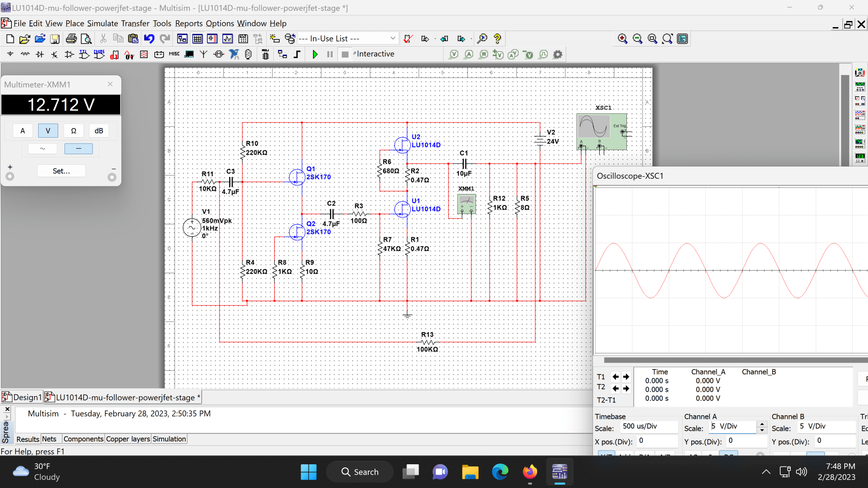This screenshot has width=868, height=488.
Task: Click the Zoom out magnifier
Action: pyautogui.click(x=637, y=39)
